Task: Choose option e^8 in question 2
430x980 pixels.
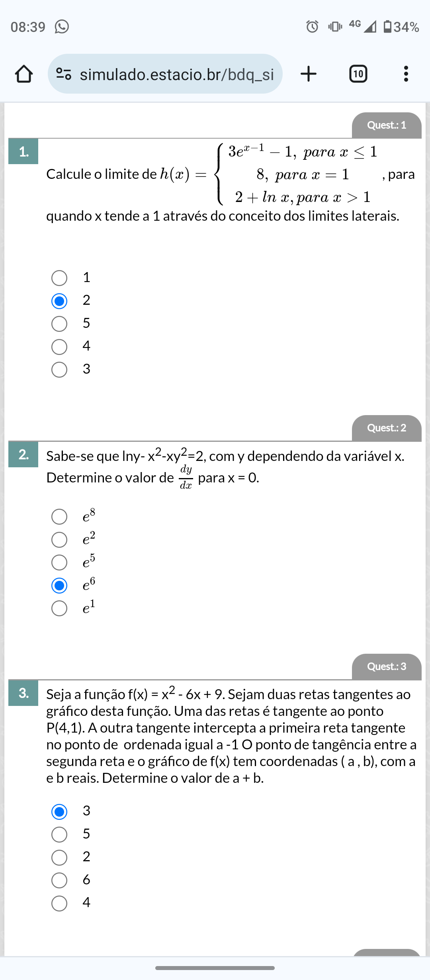Action: point(59,517)
